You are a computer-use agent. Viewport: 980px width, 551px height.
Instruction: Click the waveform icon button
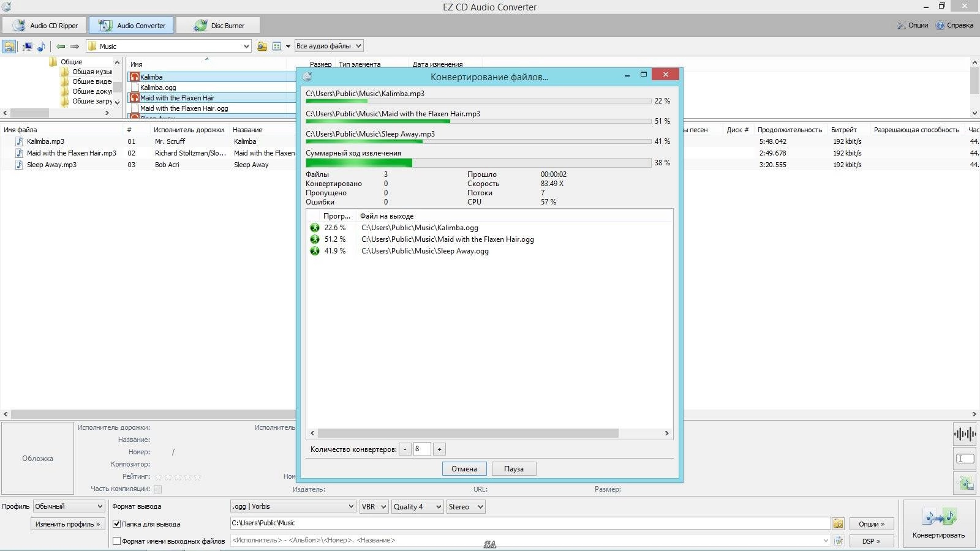tap(965, 434)
